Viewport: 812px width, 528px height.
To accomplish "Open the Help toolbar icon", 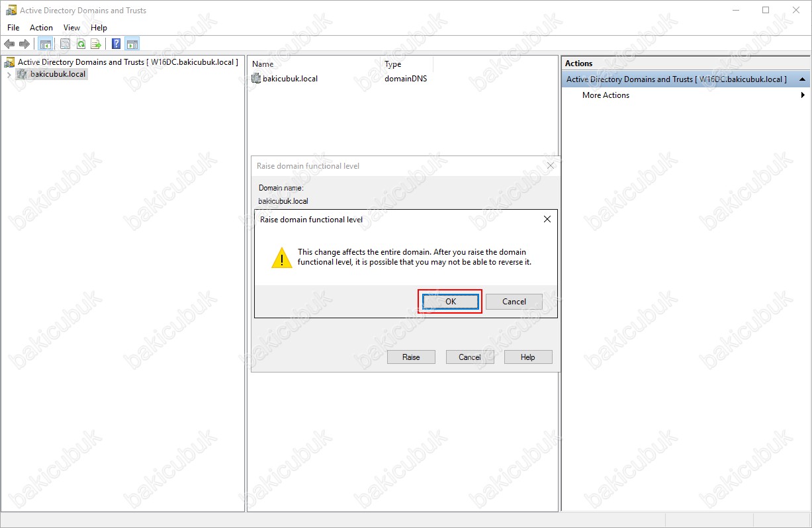I will pyautogui.click(x=116, y=44).
